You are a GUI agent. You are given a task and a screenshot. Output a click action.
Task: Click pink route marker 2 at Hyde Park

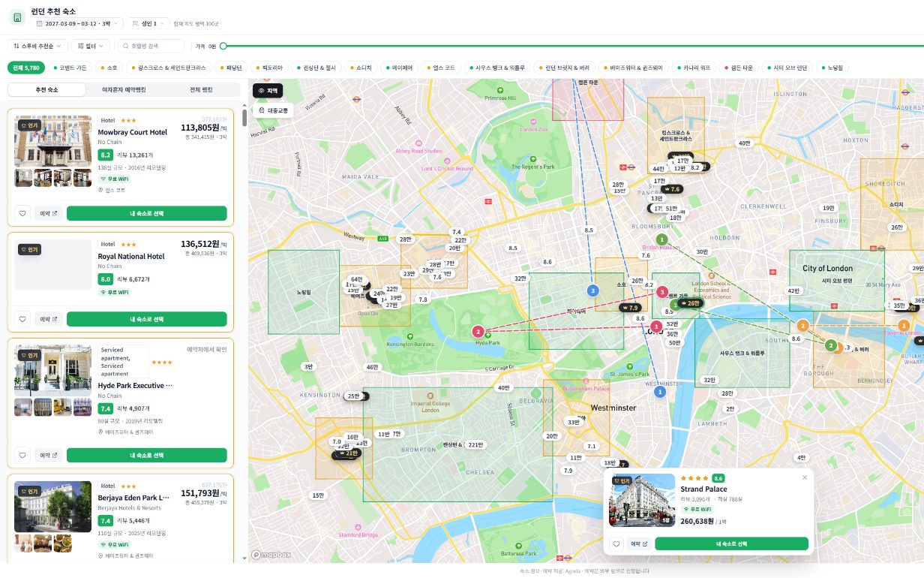coord(478,331)
